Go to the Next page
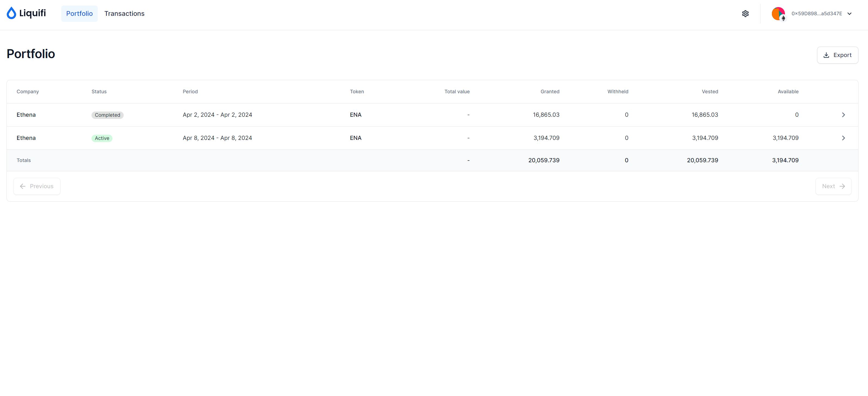Screen dimensions: 868x396 coord(833,186)
